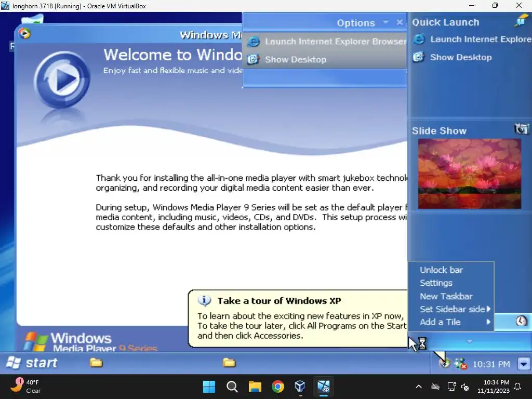Click the Show Desktop icon in Quick Launch sidebar
The width and height of the screenshot is (532, 399).
tap(419, 57)
